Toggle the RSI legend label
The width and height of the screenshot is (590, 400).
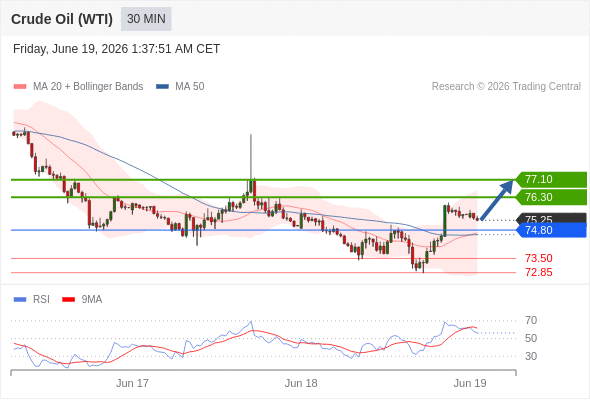41,300
